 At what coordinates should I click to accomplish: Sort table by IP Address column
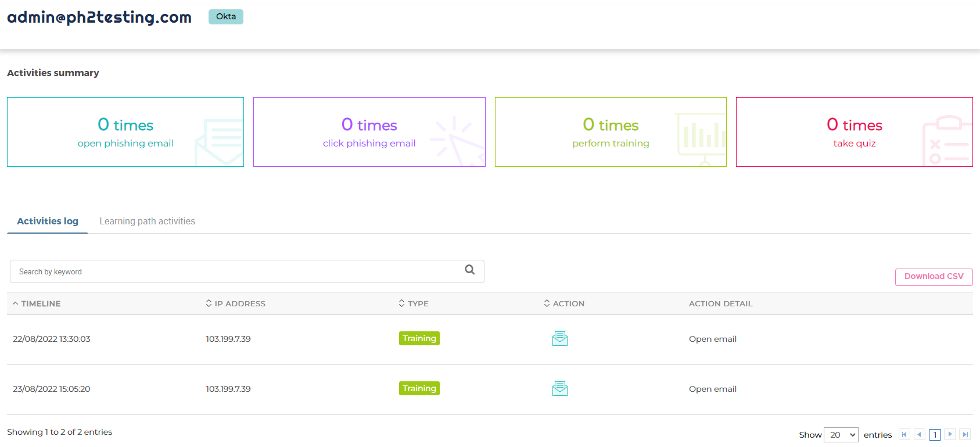click(235, 303)
